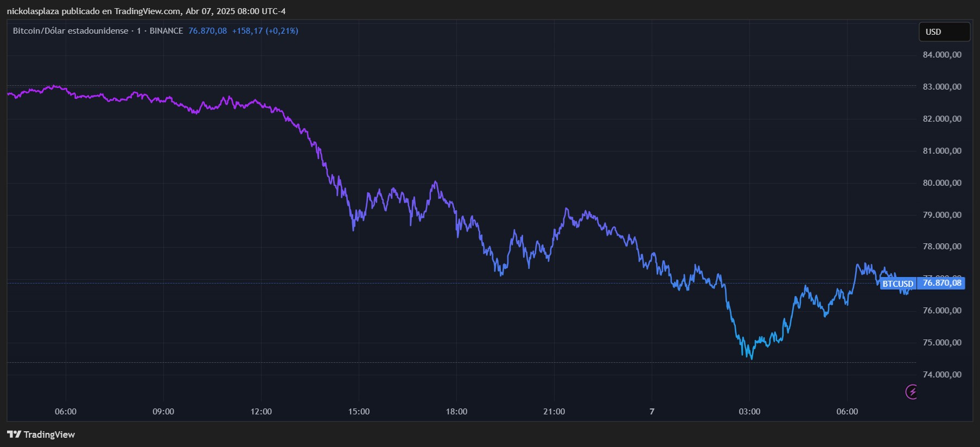
Task: Open the USD currency selector
Action: tap(944, 32)
